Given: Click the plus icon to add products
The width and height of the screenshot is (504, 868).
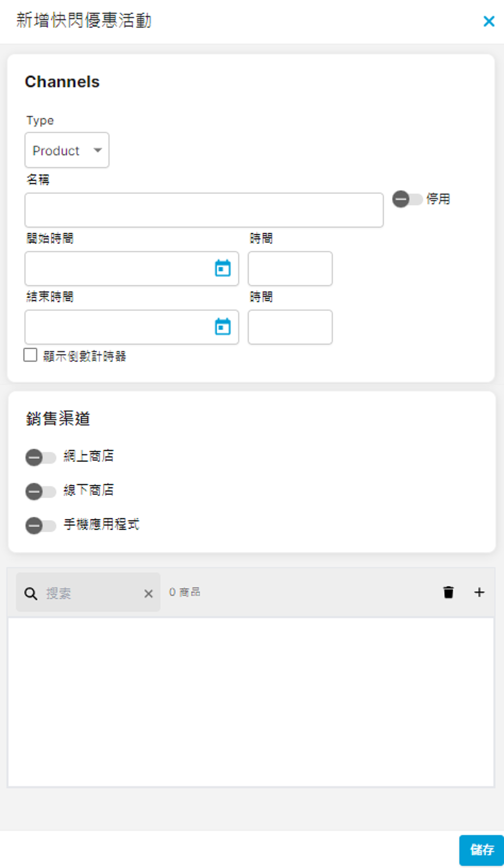Looking at the screenshot, I should (479, 592).
